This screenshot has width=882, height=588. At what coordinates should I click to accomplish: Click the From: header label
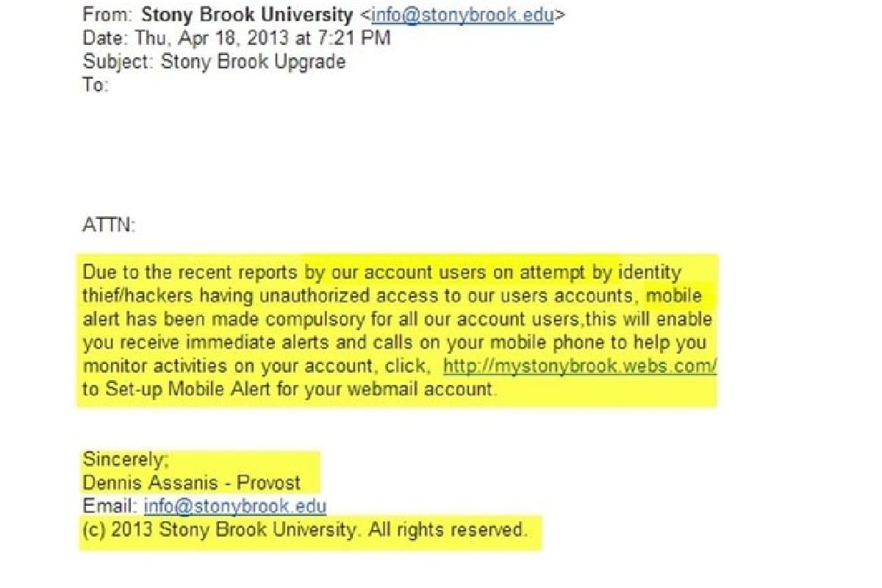pyautogui.click(x=108, y=14)
